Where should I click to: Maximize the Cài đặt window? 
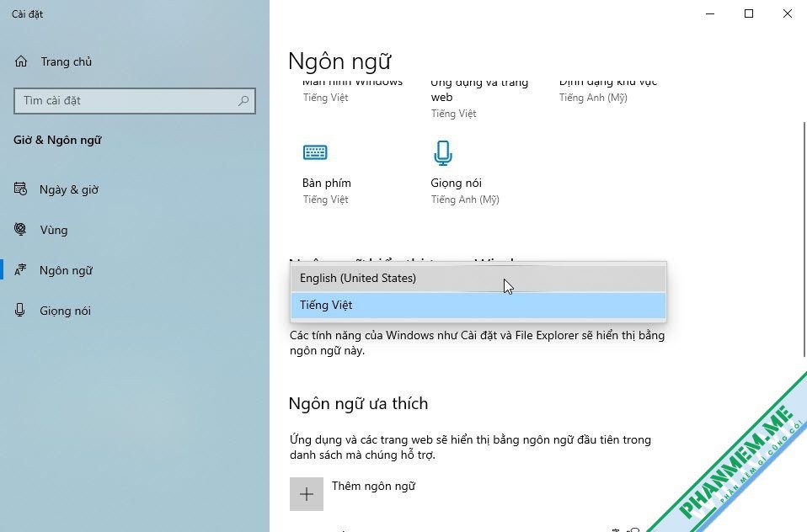click(x=749, y=14)
